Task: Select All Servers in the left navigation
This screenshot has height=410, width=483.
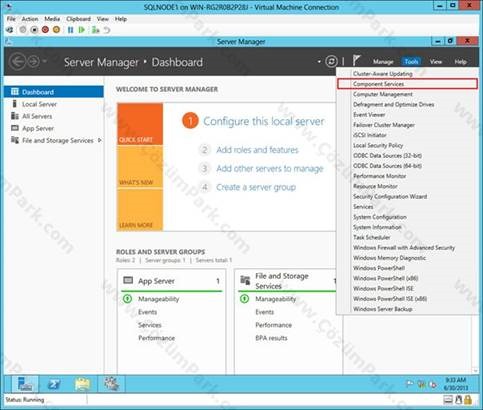Action: [54, 116]
